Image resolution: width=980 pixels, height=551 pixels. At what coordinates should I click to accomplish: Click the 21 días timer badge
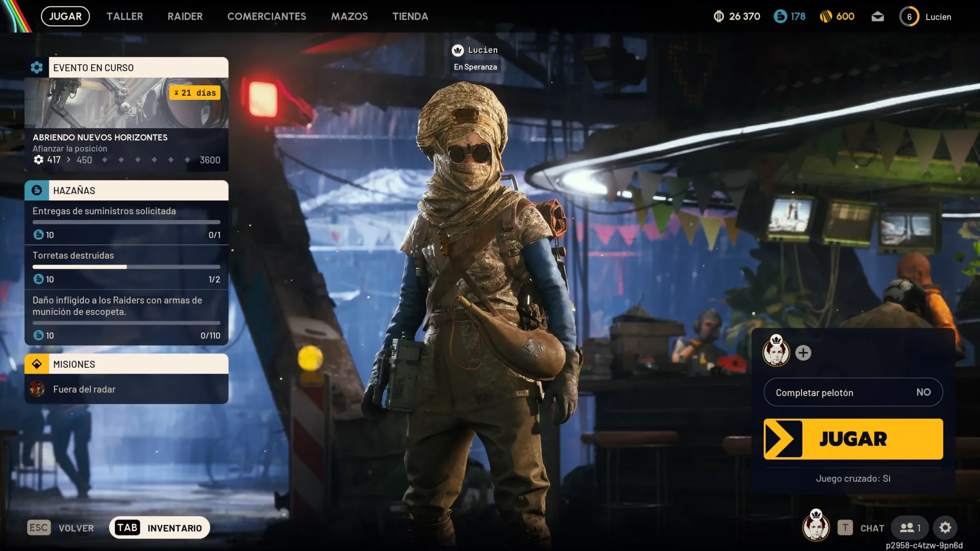[x=195, y=93]
